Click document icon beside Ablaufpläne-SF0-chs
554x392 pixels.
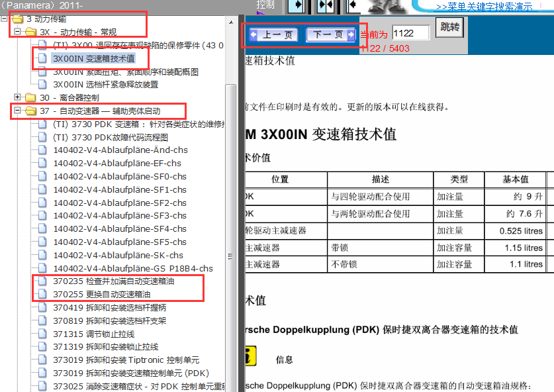tap(42, 176)
